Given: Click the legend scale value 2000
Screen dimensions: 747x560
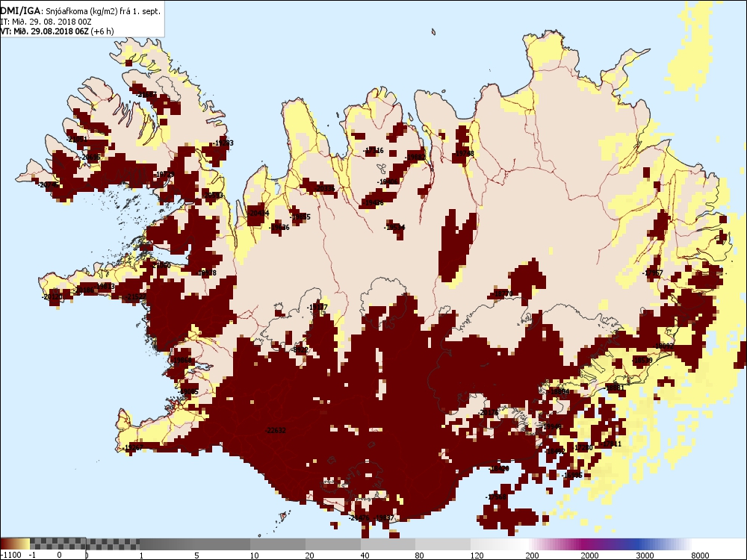Looking at the screenshot, I should pyautogui.click(x=589, y=556).
